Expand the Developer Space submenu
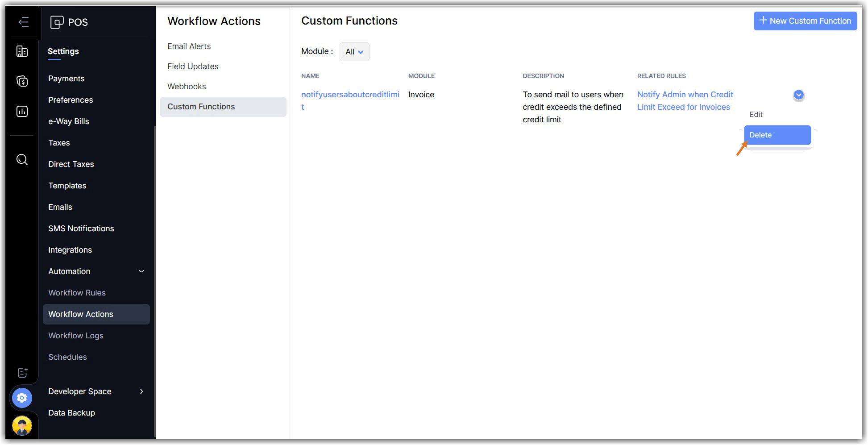This screenshot has width=868, height=445. [x=141, y=391]
